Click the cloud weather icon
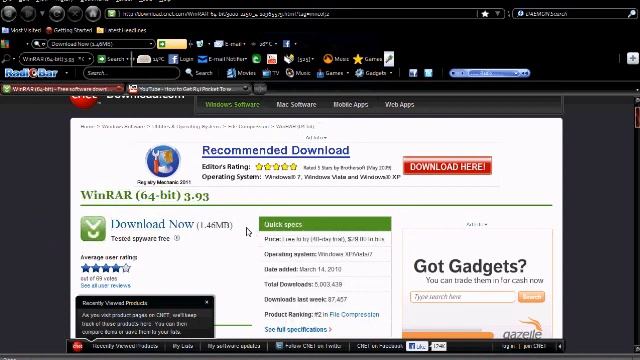 pyautogui.click(x=144, y=59)
